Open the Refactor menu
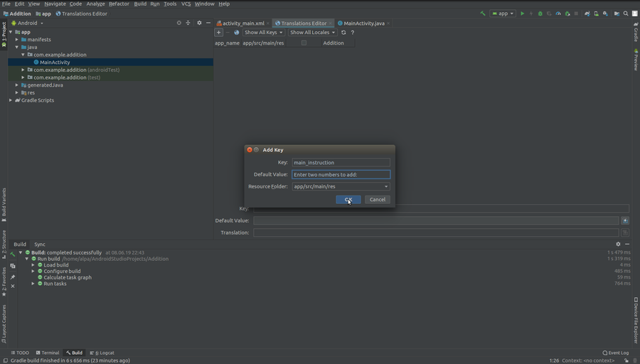Image resolution: width=640 pixels, height=364 pixels. point(119,4)
